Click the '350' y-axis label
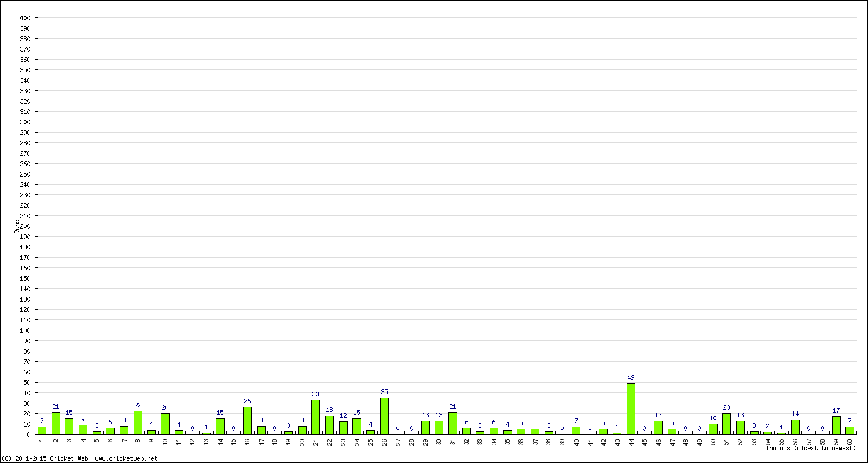 click(25, 70)
